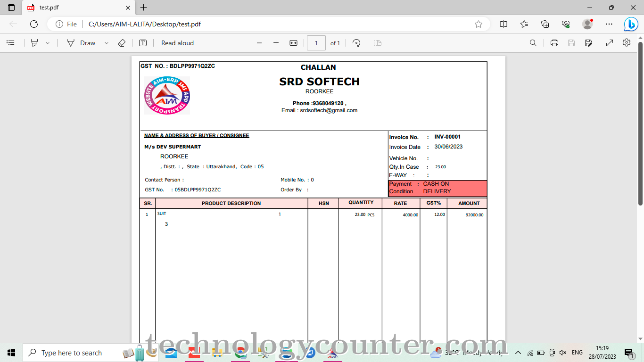The width and height of the screenshot is (644, 362).
Task: Select the Add text tool
Action: click(x=143, y=43)
